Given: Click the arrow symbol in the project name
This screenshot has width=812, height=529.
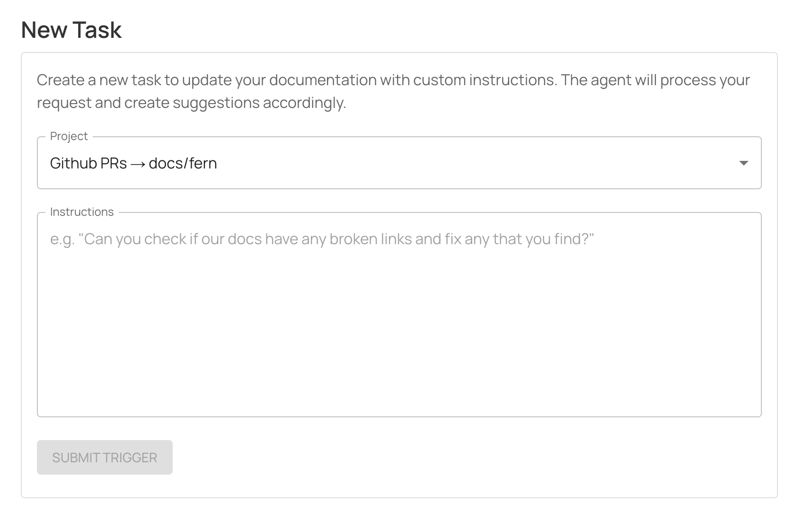Looking at the screenshot, I should point(138,163).
